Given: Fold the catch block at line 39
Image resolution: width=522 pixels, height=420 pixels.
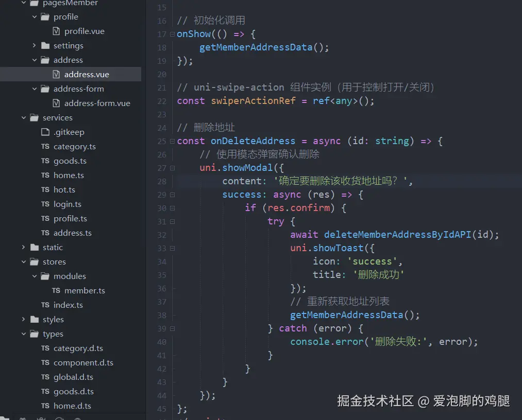Looking at the screenshot, I should (172, 328).
